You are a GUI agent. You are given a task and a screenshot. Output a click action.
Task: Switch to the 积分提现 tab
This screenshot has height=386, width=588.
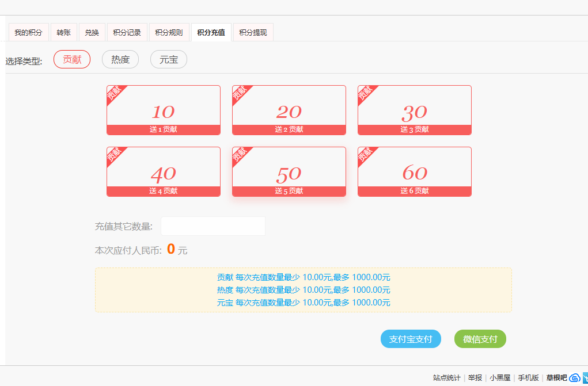252,32
